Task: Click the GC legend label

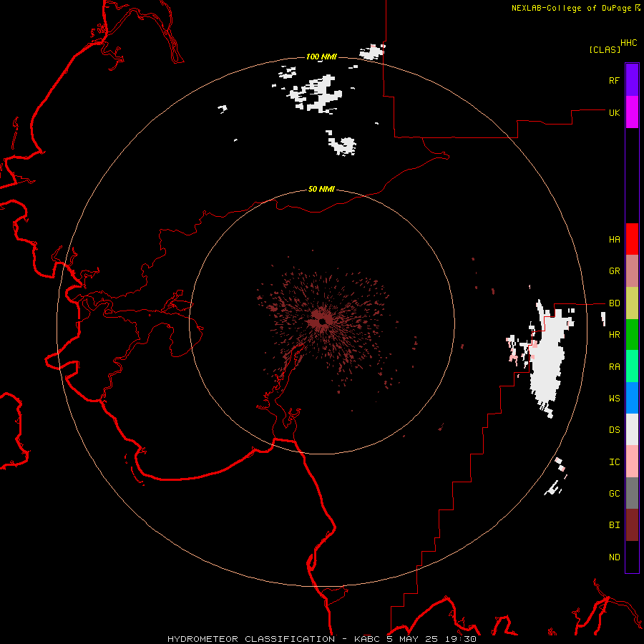Action: (x=614, y=494)
